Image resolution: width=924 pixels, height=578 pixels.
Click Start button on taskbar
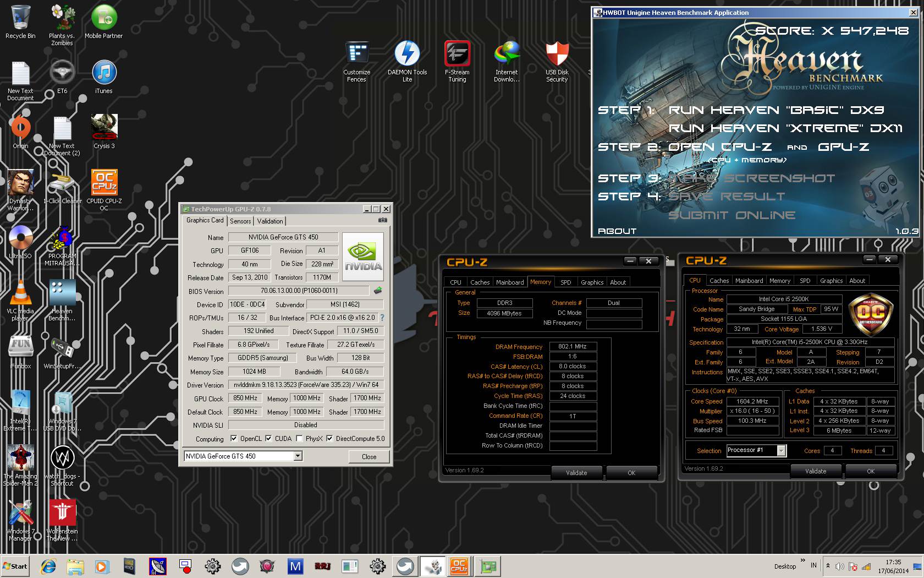pyautogui.click(x=15, y=566)
